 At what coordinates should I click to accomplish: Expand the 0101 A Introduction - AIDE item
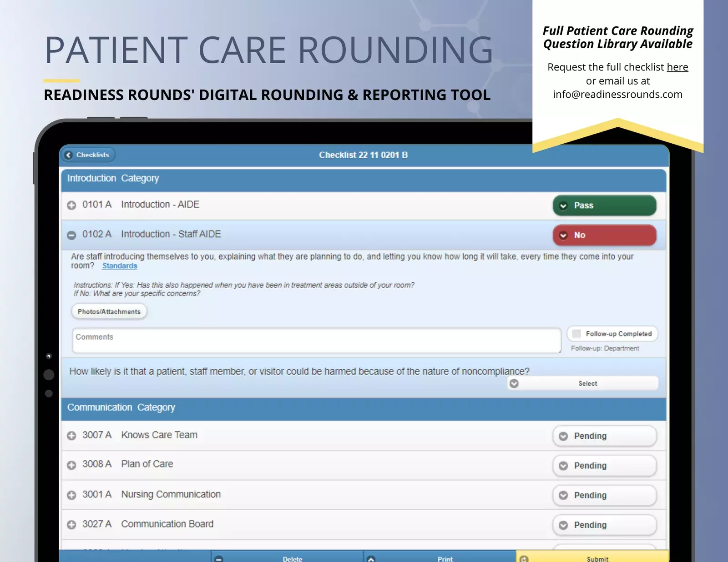(71, 205)
